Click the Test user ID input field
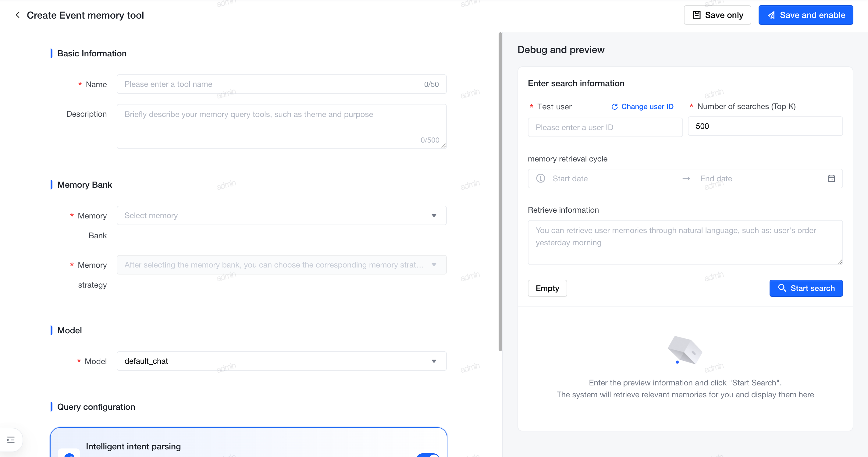Screen dimensions: 868x457 pos(605,127)
